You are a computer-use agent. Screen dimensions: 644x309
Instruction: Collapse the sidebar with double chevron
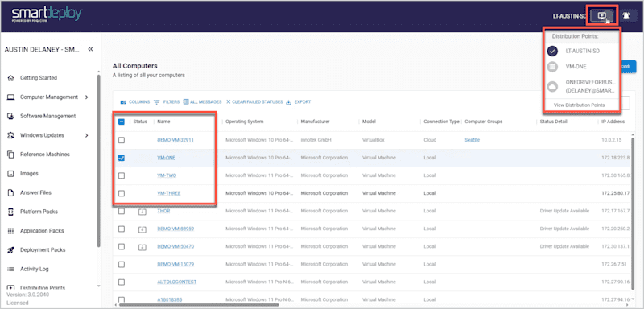point(90,49)
